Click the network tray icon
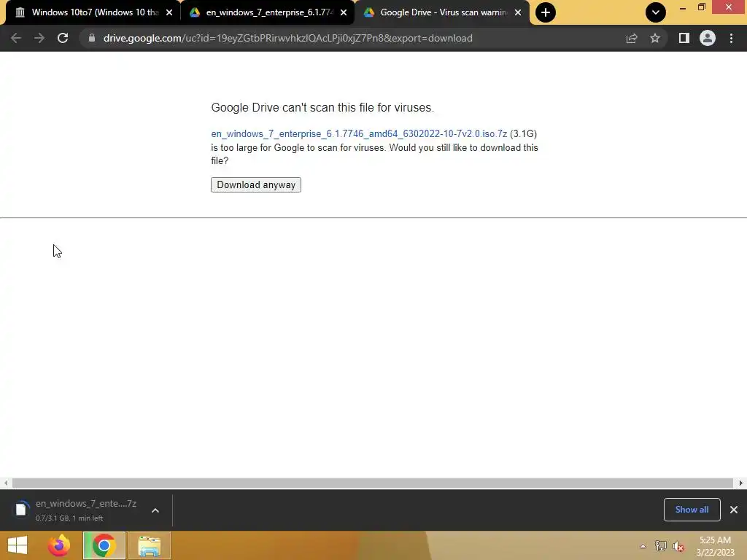 click(x=661, y=546)
